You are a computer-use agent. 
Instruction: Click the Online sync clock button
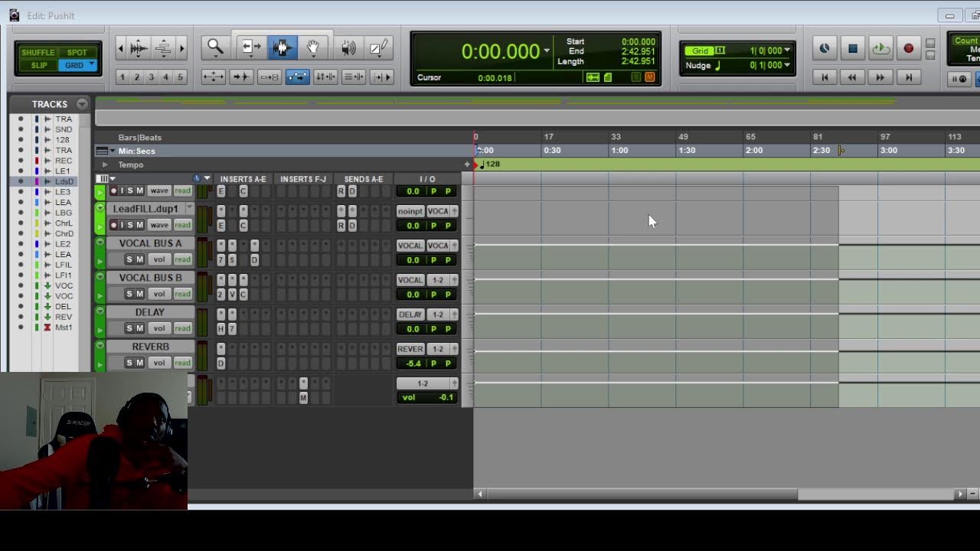pos(825,48)
